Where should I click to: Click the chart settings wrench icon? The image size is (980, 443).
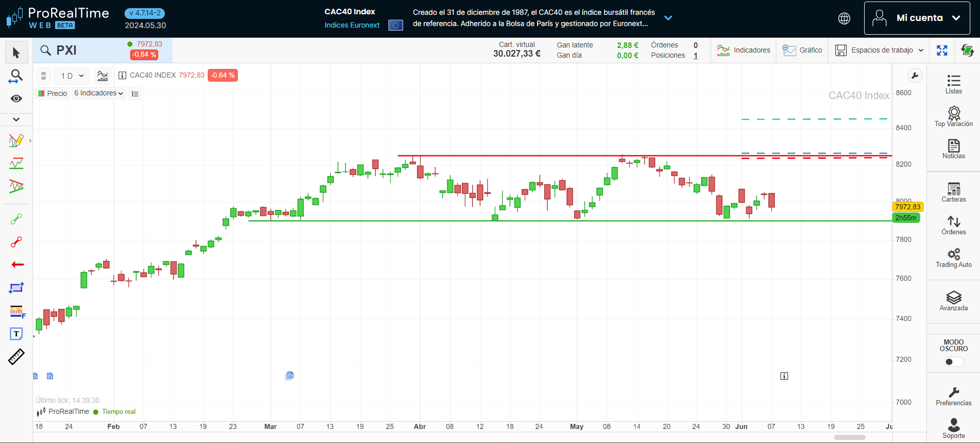tap(915, 76)
